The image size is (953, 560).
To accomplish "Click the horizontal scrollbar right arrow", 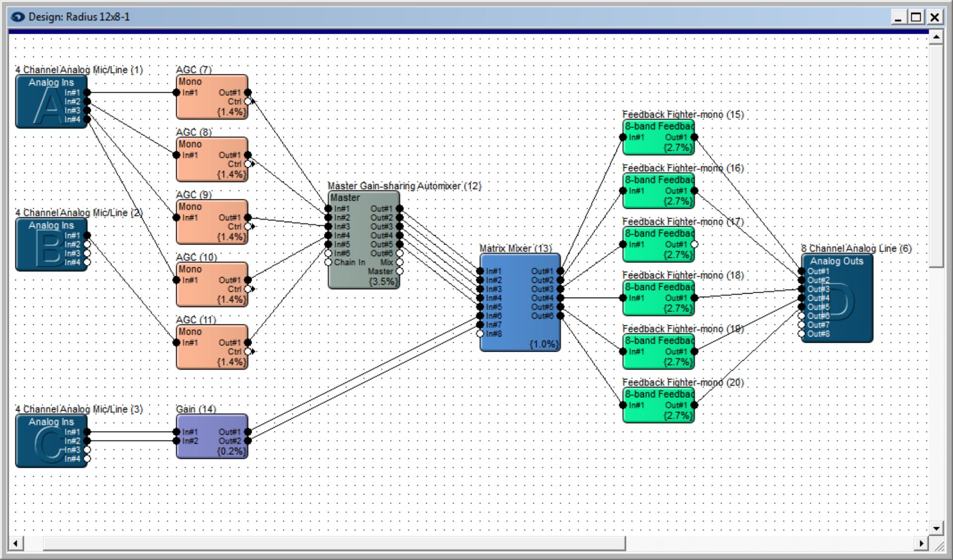I will point(921,544).
